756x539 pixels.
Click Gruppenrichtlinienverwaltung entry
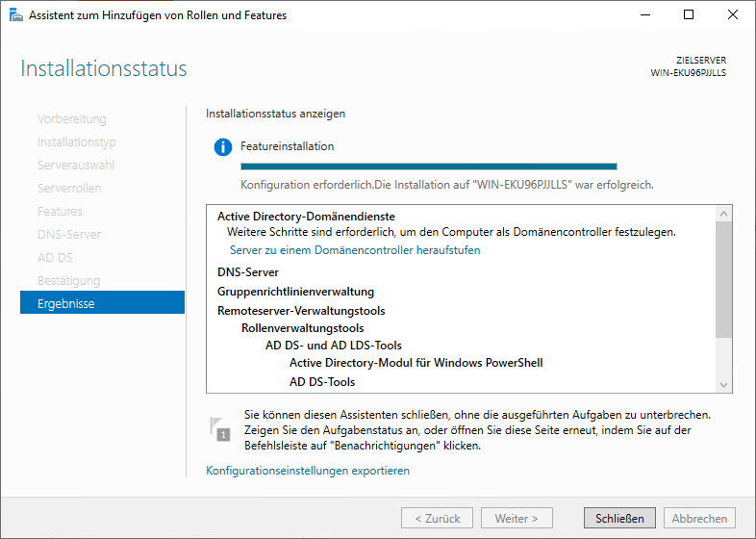click(295, 292)
